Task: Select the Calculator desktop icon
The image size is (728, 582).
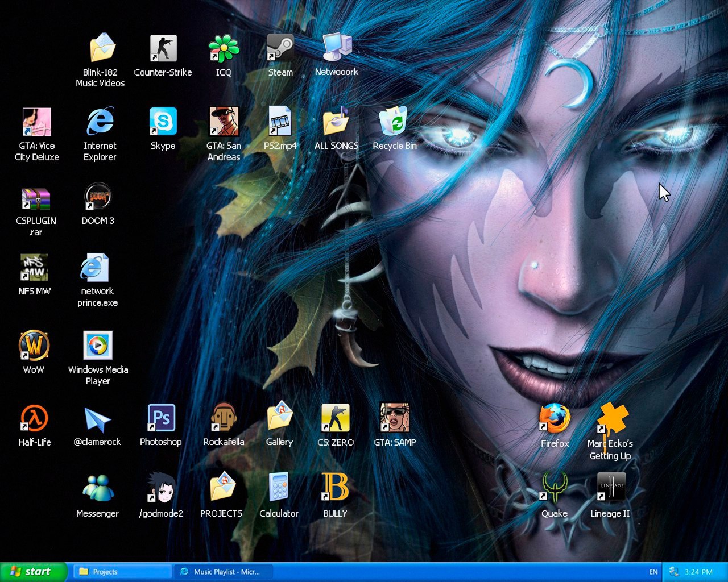Action: coord(279,487)
